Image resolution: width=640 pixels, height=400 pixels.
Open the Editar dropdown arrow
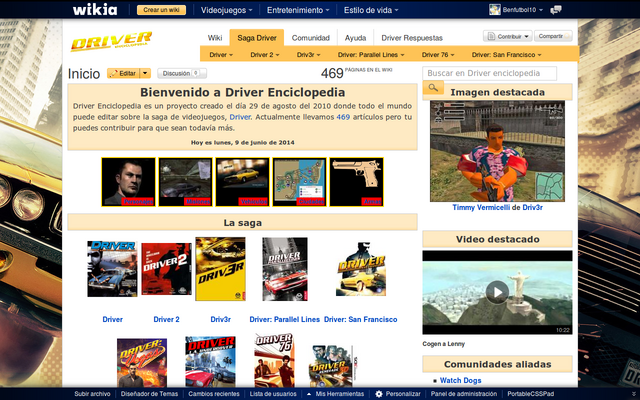click(145, 73)
